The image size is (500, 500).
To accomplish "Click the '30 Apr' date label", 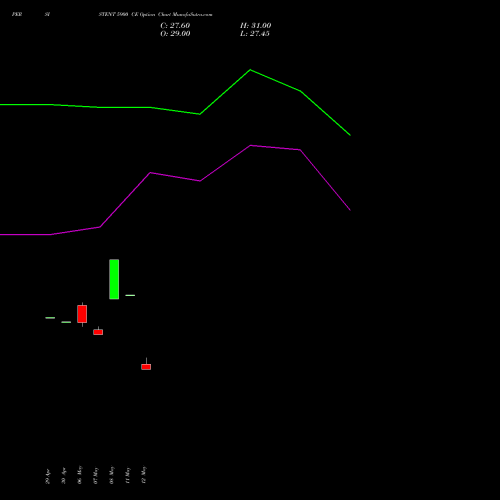I will 64,476.
